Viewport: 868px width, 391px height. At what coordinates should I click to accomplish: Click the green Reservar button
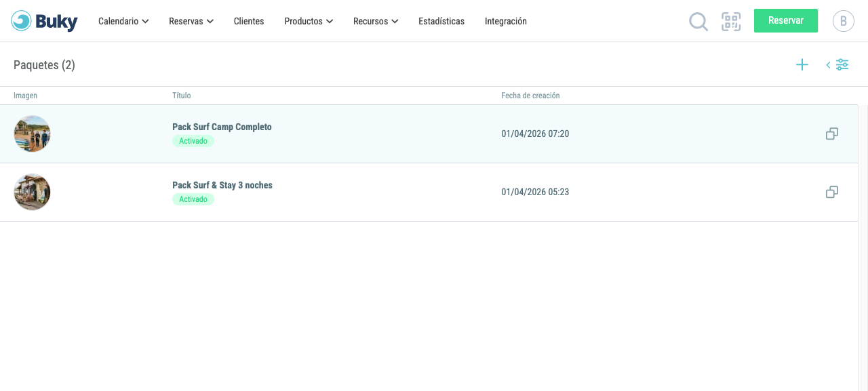tap(786, 20)
